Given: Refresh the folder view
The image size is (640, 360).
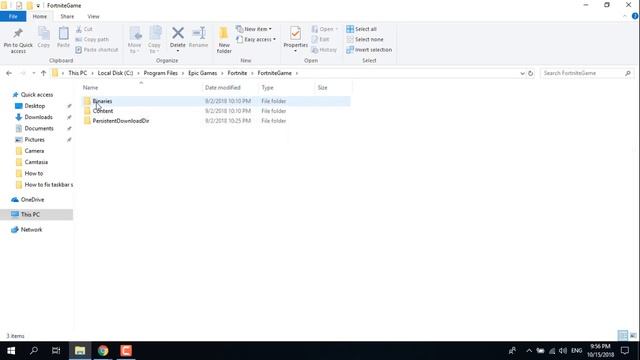Looking at the screenshot, I should tap(531, 73).
